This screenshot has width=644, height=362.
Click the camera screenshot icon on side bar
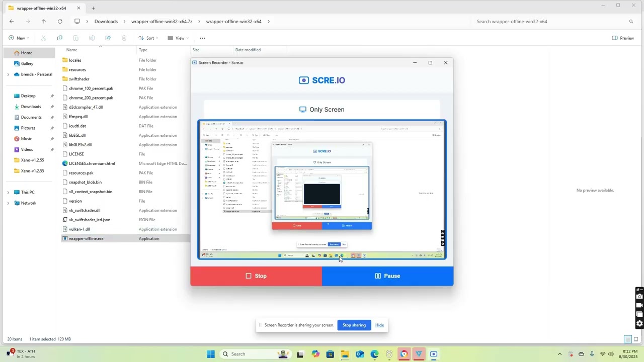pyautogui.click(x=639, y=296)
